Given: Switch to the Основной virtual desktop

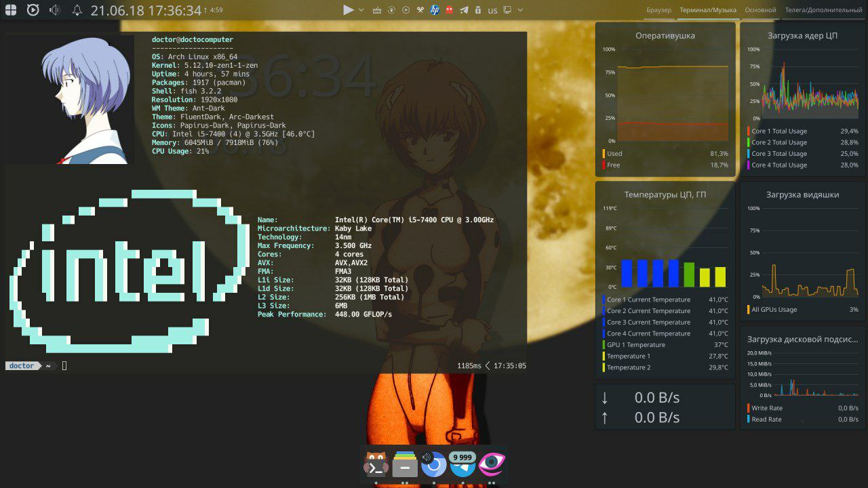Looking at the screenshot, I should 760,10.
